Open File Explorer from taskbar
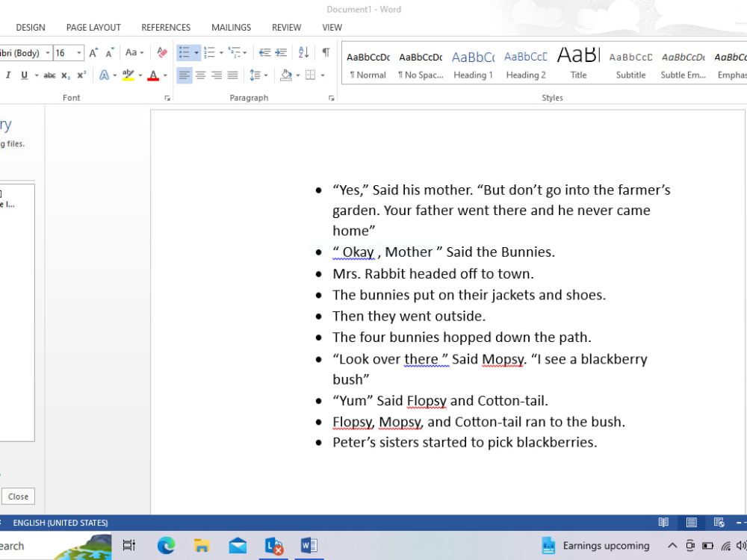 [202, 545]
